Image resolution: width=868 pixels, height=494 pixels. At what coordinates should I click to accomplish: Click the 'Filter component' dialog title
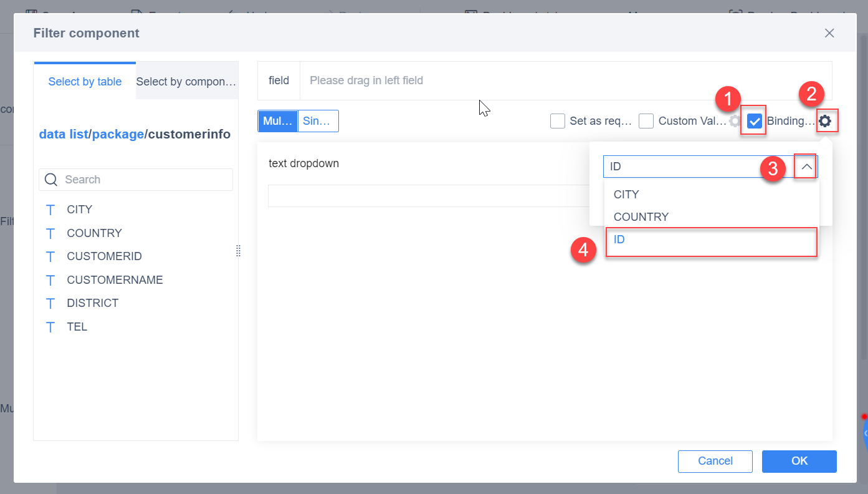[x=87, y=33]
